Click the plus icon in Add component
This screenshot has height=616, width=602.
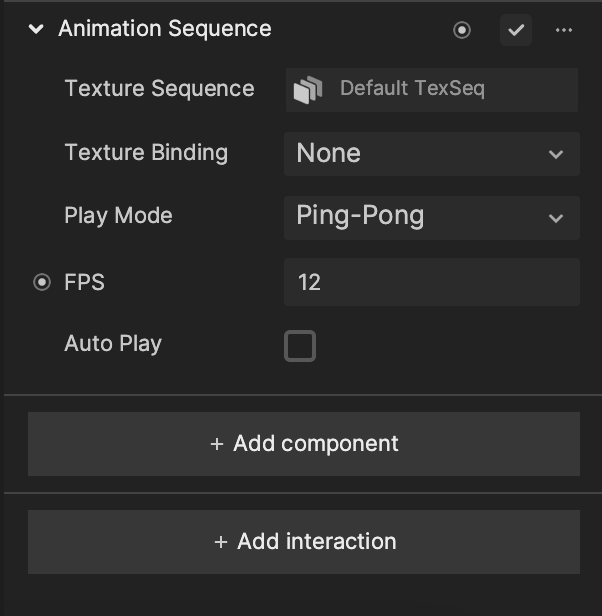click(x=217, y=444)
